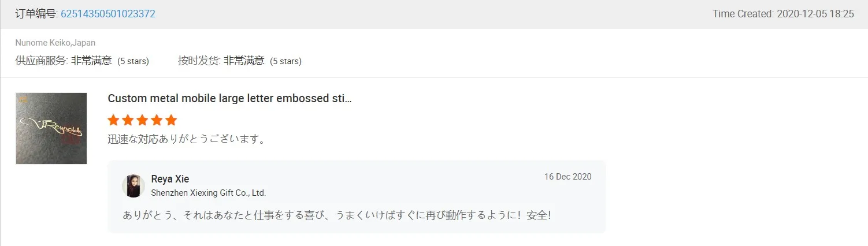The image size is (868, 246).
Task: Click the product thumbnail image
Action: pos(51,128)
